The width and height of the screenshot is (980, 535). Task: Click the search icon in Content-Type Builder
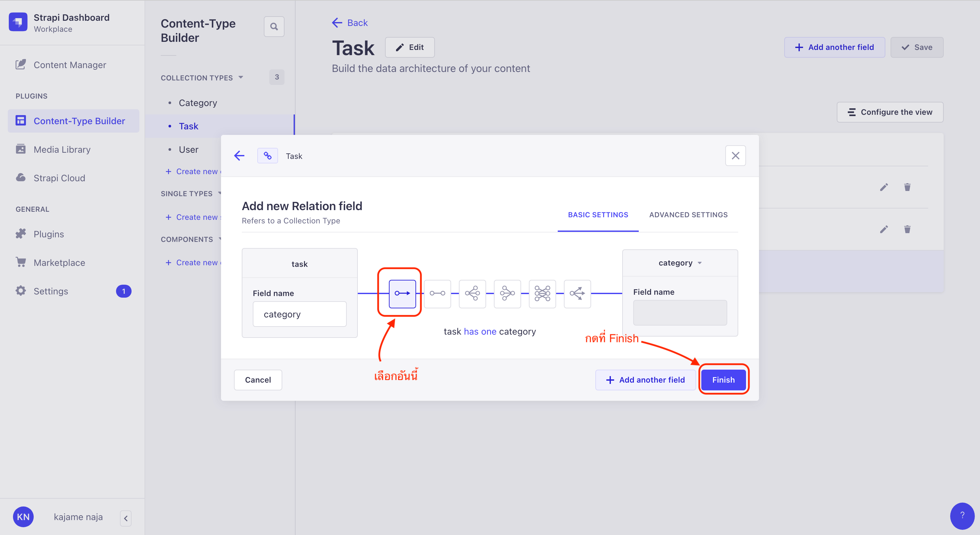coord(274,27)
